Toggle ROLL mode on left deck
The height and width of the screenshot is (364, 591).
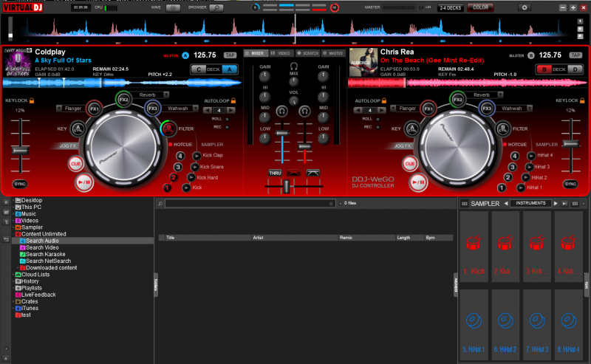227,119
